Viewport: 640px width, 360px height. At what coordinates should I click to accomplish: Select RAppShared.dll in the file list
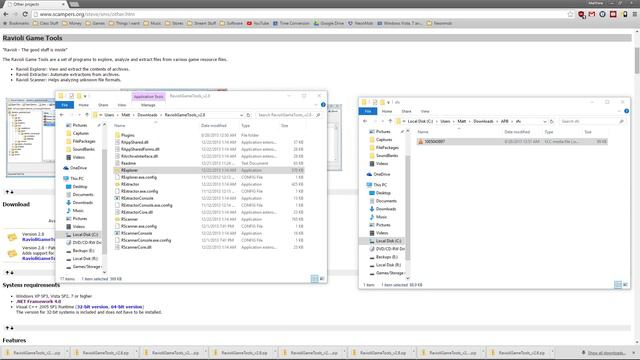(134, 142)
